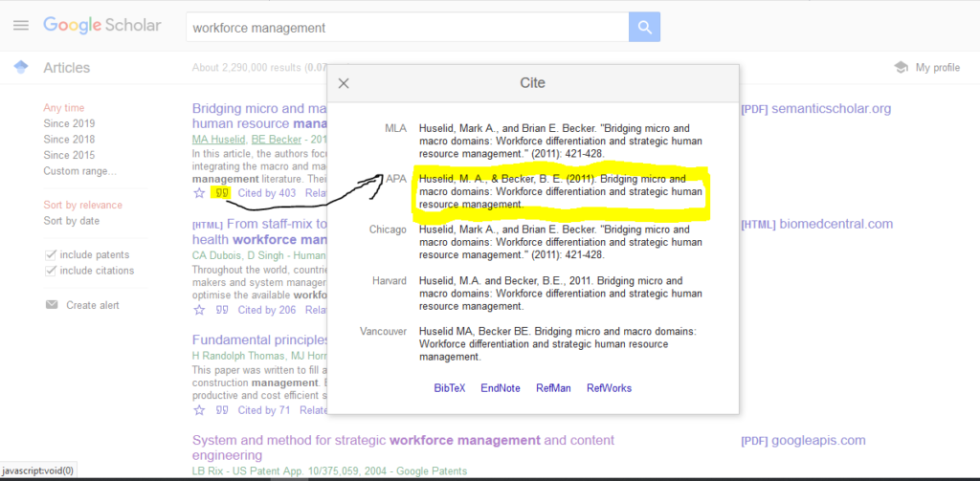Click the EndNote export link
Screen dimensions: 980x481
pyautogui.click(x=500, y=388)
